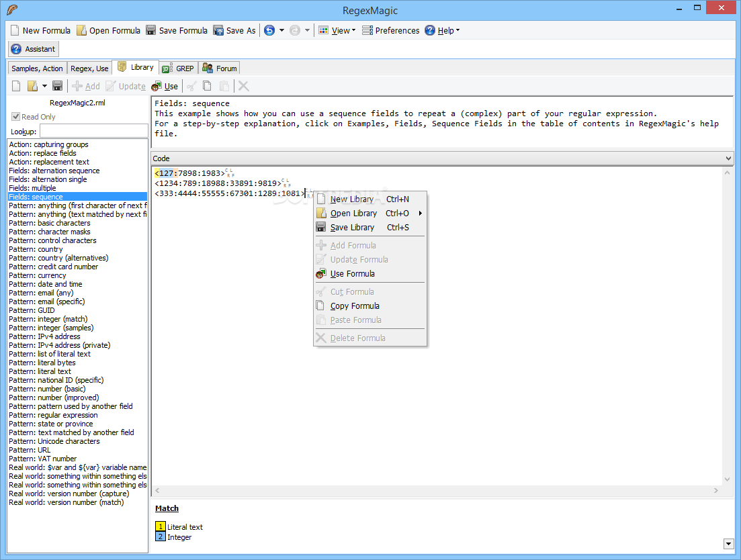Click the RegexMagic2.rml library file label
Image resolution: width=741 pixels, height=560 pixels.
click(x=77, y=103)
